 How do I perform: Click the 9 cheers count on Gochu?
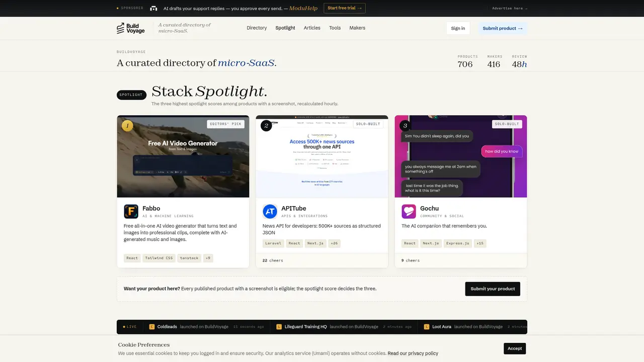411,260
